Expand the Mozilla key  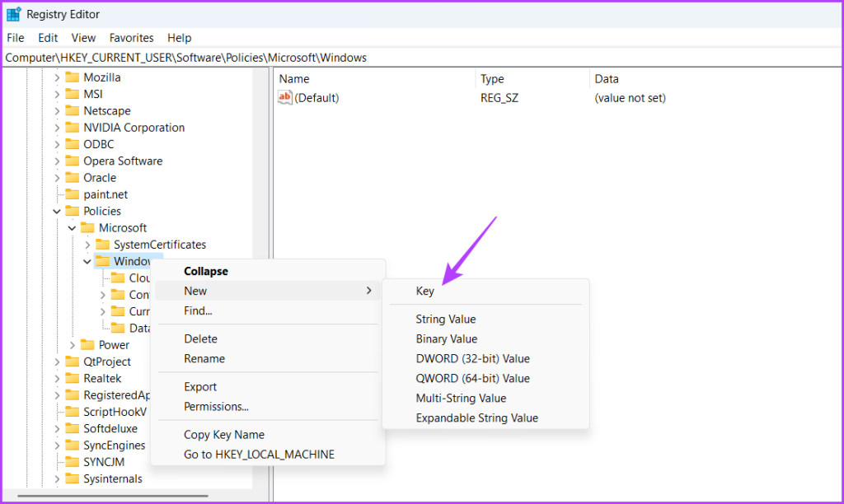coord(57,77)
